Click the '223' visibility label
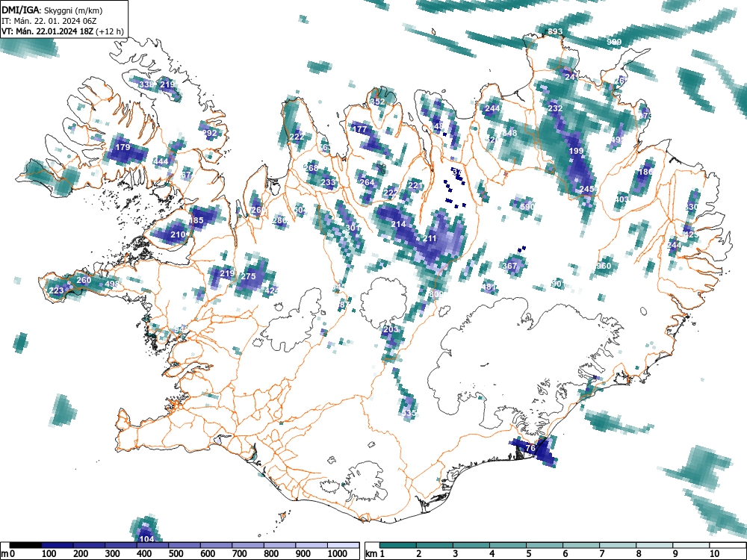Image resolution: width=747 pixels, height=560 pixels. [56, 290]
